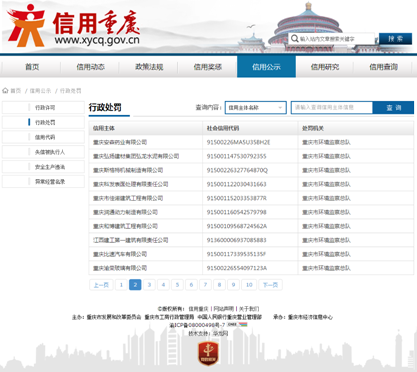Click the home icon in breadcrumb
This screenshot has width=417, height=372.
tap(5, 90)
